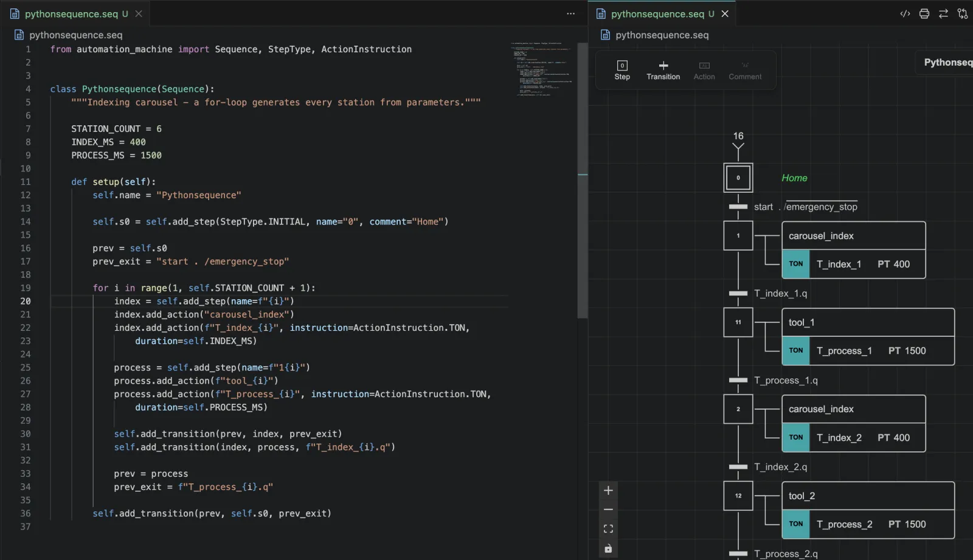Click the Comment tool in diagram toolbar
This screenshot has width=973, height=560.
pyautogui.click(x=745, y=71)
